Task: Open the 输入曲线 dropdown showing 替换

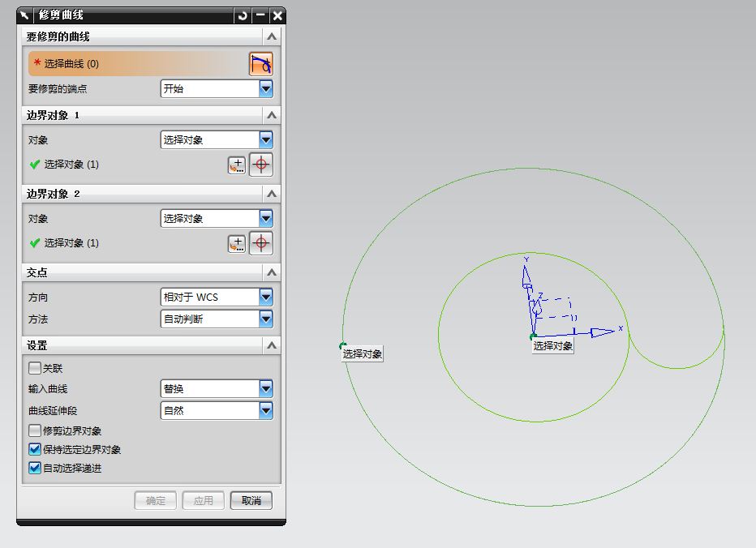Action: [x=217, y=388]
